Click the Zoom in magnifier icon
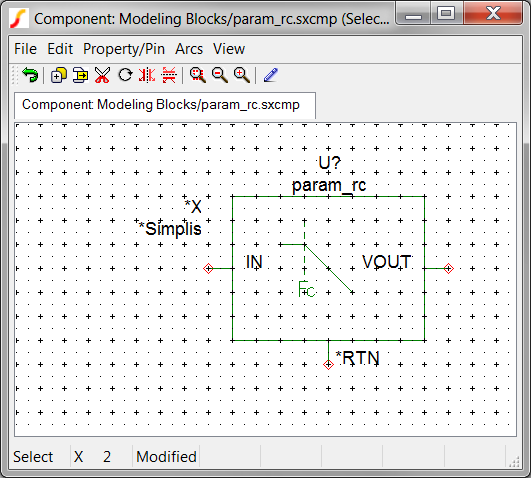The width and height of the screenshot is (531, 478). [242, 75]
